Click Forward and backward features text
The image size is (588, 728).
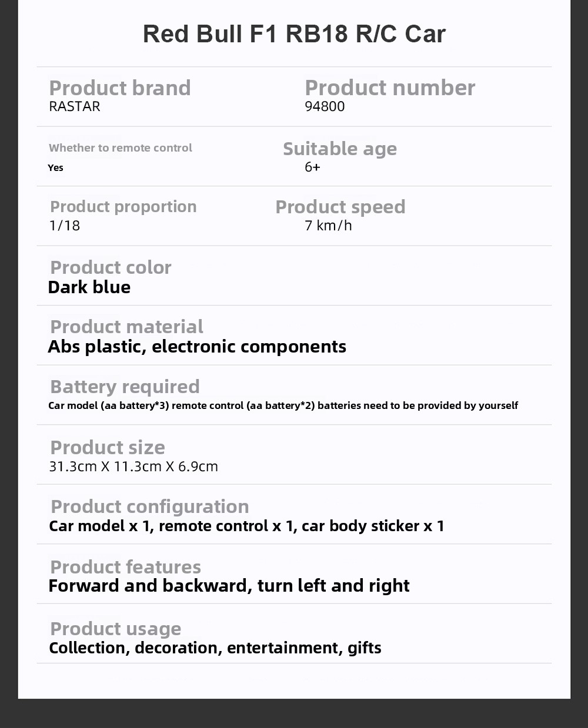(x=229, y=586)
